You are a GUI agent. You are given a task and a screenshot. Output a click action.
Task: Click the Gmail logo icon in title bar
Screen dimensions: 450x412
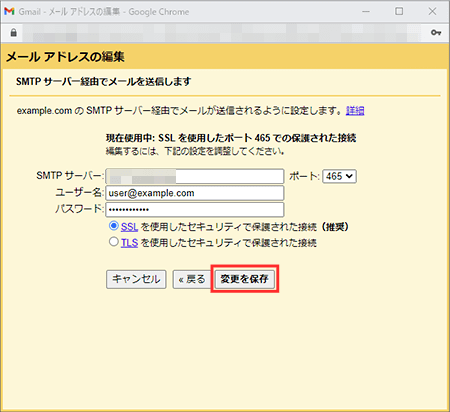(x=9, y=11)
